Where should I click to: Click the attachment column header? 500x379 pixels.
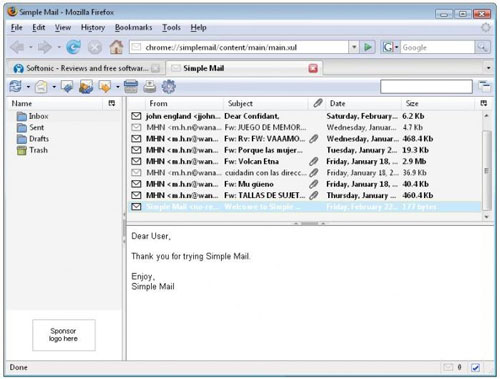(x=317, y=103)
